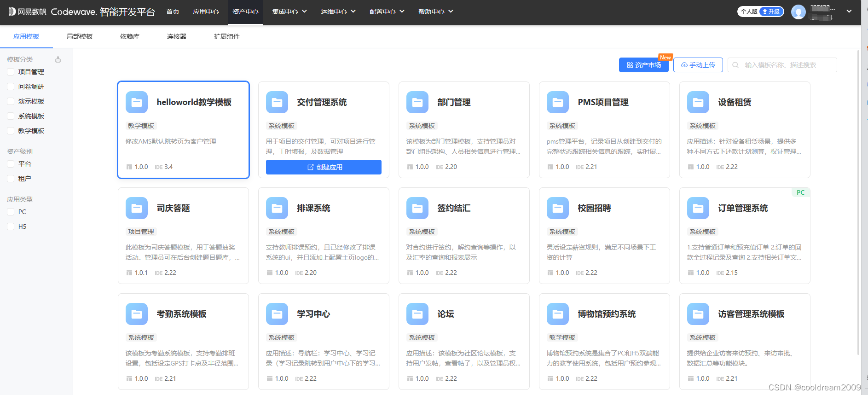Click the 博物馆预约系统 folder icon
This screenshot has height=395, width=868.
(x=558, y=314)
